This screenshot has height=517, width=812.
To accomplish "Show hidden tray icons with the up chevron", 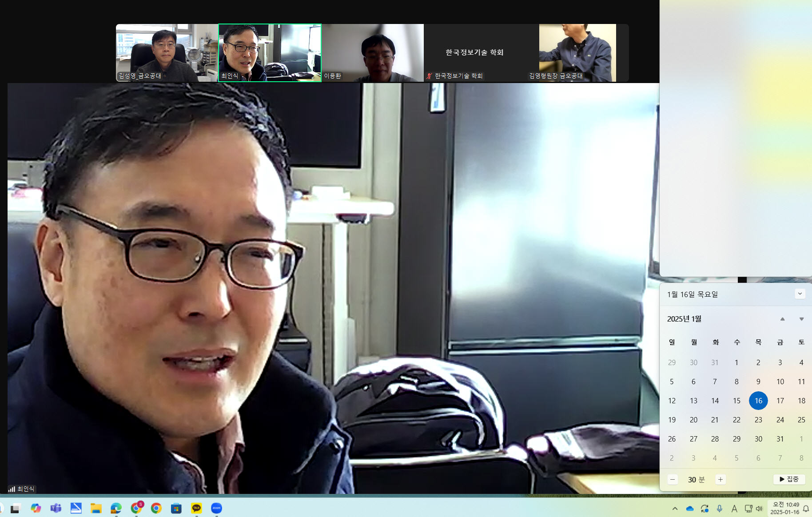I will (x=675, y=509).
